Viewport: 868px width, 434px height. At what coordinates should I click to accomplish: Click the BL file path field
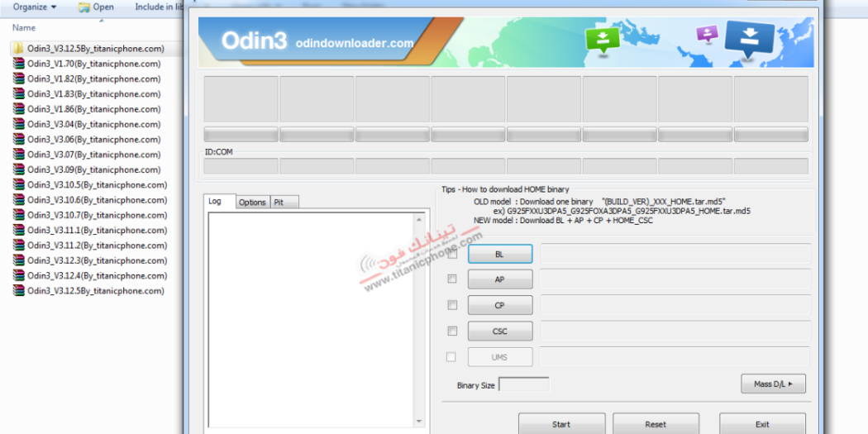click(675, 254)
